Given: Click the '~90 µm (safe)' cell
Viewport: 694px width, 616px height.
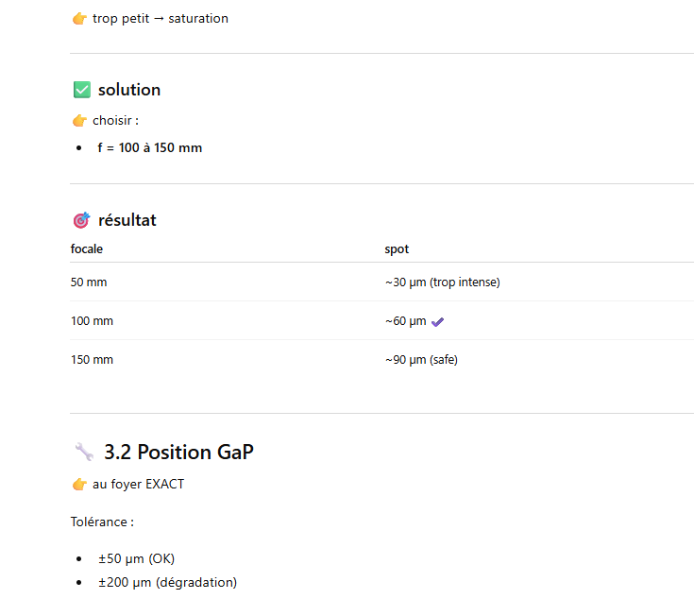Looking at the screenshot, I should [x=421, y=360].
